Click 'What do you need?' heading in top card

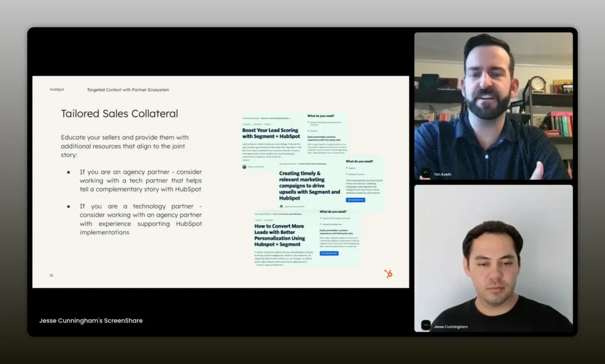tap(324, 116)
